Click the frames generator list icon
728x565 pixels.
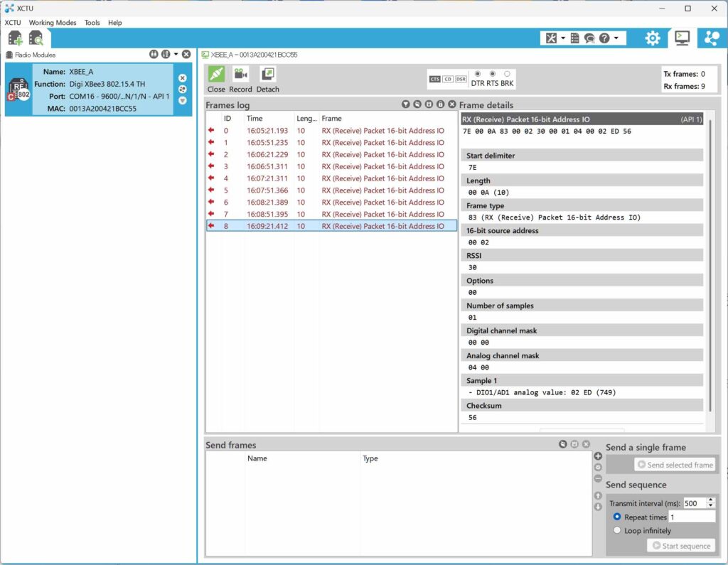[574, 38]
